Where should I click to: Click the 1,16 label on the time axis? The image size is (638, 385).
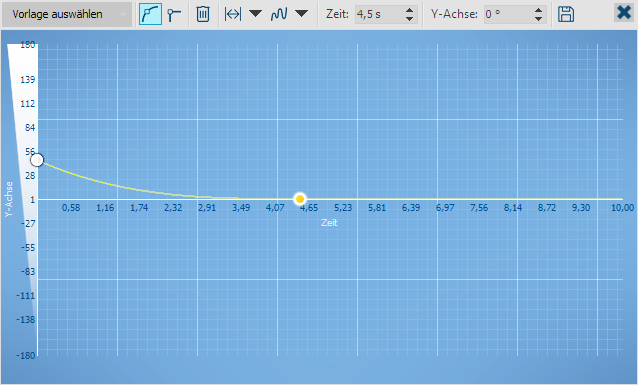(x=105, y=208)
